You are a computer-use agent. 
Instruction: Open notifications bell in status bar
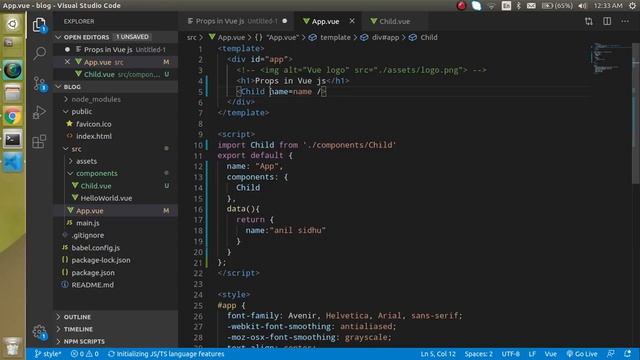628,354
